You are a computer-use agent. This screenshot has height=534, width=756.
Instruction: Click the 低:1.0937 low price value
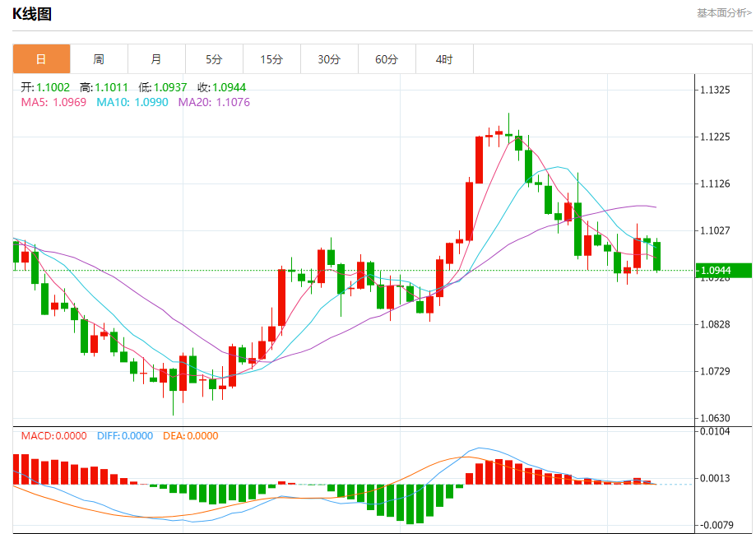163,87
